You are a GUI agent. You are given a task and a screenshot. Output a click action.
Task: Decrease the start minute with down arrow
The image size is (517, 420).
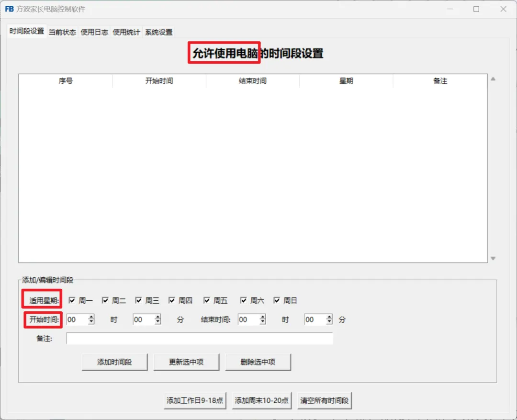coord(157,322)
